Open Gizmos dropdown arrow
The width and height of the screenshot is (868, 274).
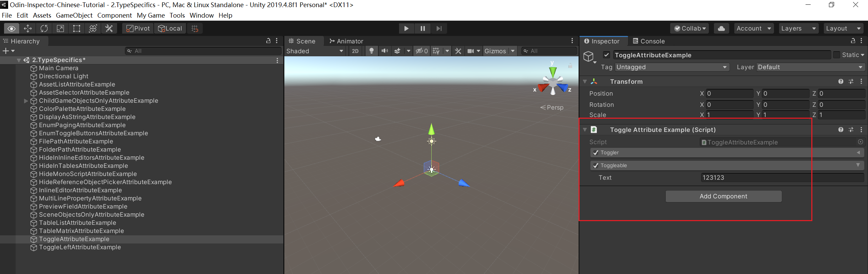pos(513,51)
